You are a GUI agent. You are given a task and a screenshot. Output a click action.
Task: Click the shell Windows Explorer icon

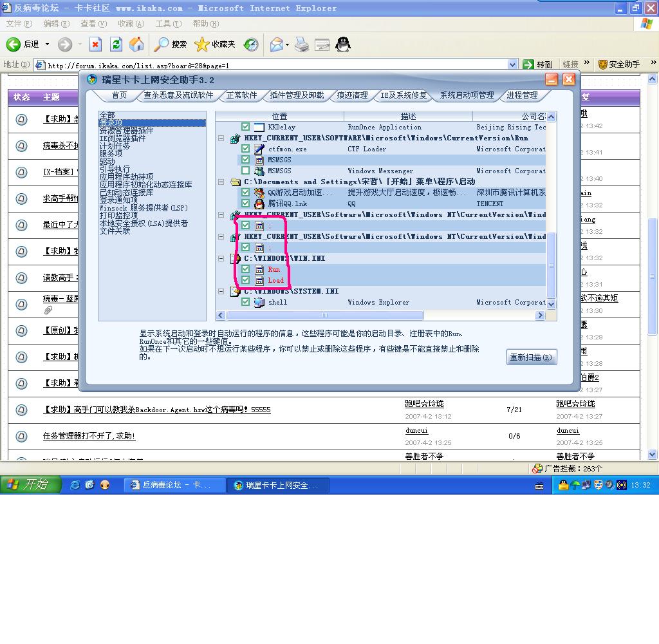259,302
